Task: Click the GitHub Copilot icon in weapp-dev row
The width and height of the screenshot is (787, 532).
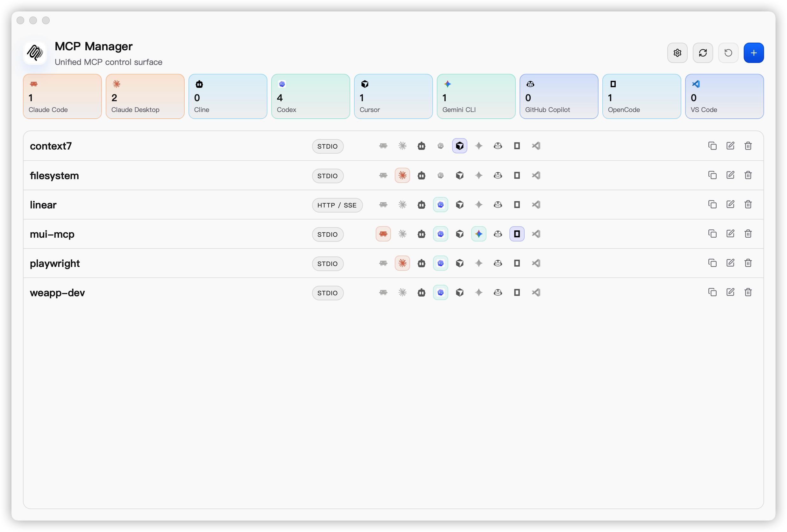Action: 498,292
